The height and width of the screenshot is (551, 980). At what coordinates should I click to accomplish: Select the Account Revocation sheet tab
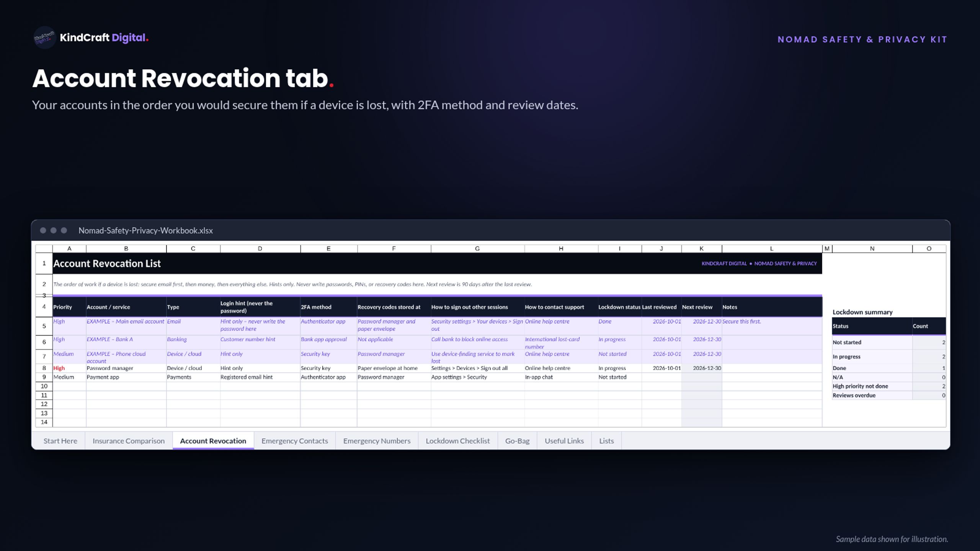pos(213,441)
